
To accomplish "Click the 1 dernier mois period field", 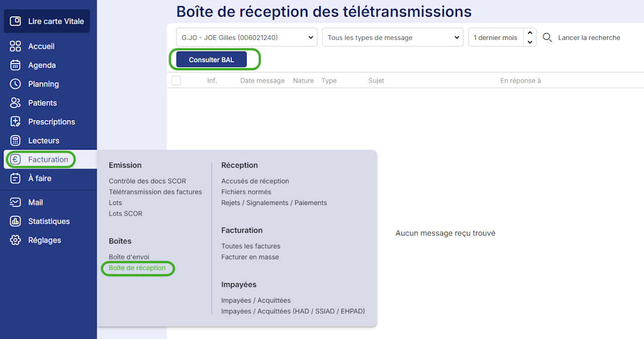I will click(x=496, y=38).
